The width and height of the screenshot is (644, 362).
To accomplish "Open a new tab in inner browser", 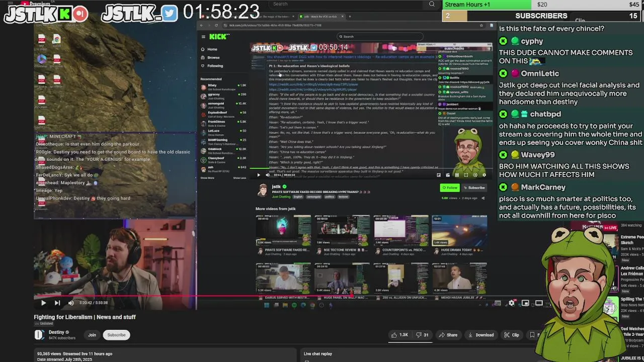I will pyautogui.click(x=350, y=17).
